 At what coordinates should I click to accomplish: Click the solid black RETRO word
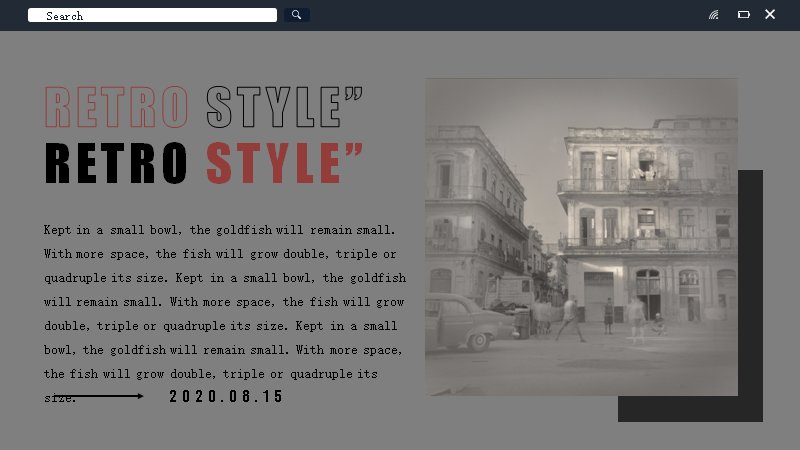click(x=116, y=163)
